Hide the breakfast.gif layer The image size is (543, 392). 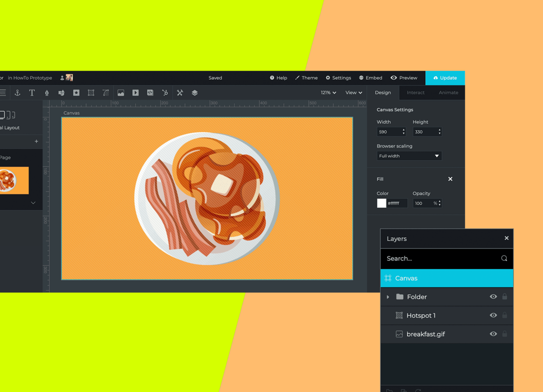click(x=493, y=334)
